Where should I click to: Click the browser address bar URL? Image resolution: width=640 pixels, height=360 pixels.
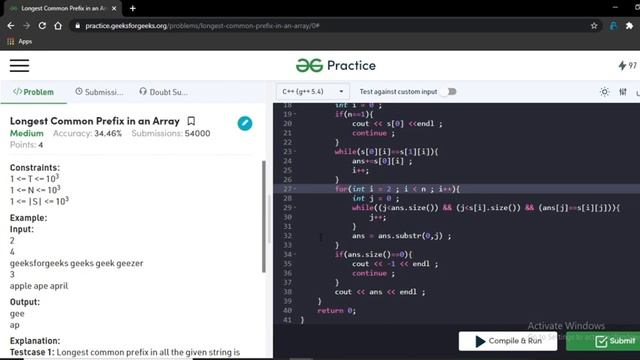click(202, 26)
